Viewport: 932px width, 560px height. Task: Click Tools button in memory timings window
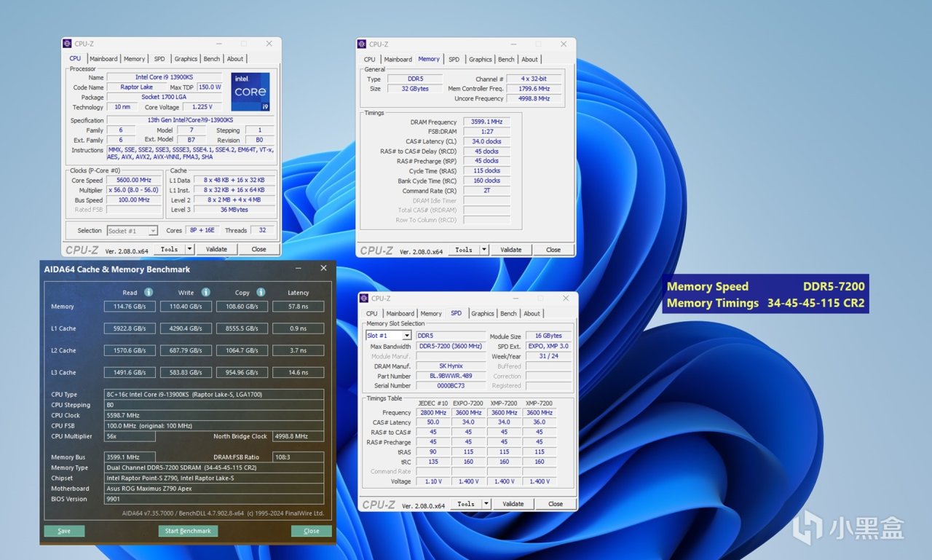point(464,250)
